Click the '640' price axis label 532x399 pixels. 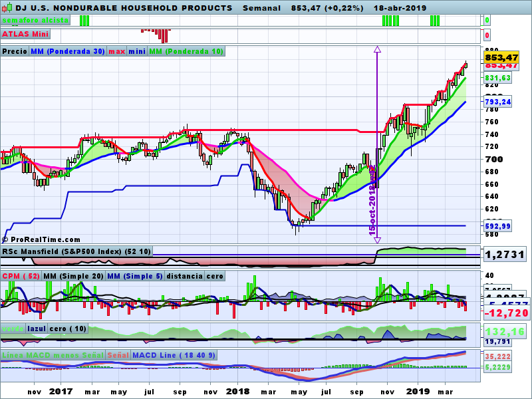tap(491, 196)
